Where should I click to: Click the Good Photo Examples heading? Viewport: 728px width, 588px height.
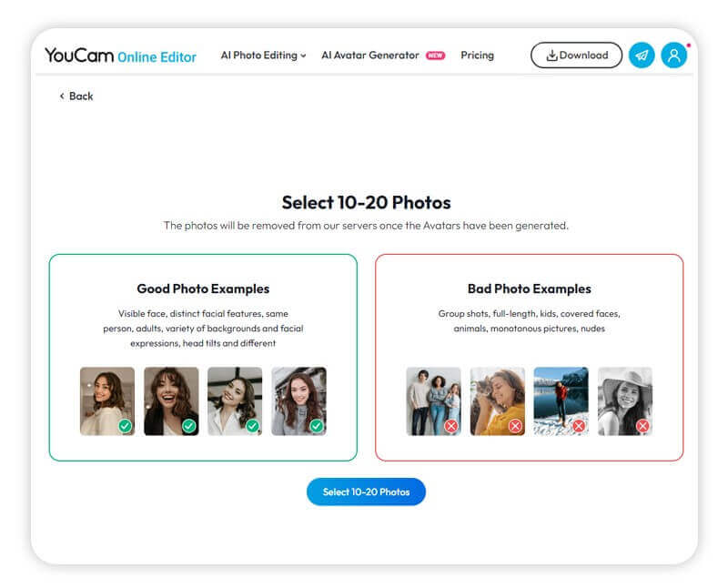point(203,289)
